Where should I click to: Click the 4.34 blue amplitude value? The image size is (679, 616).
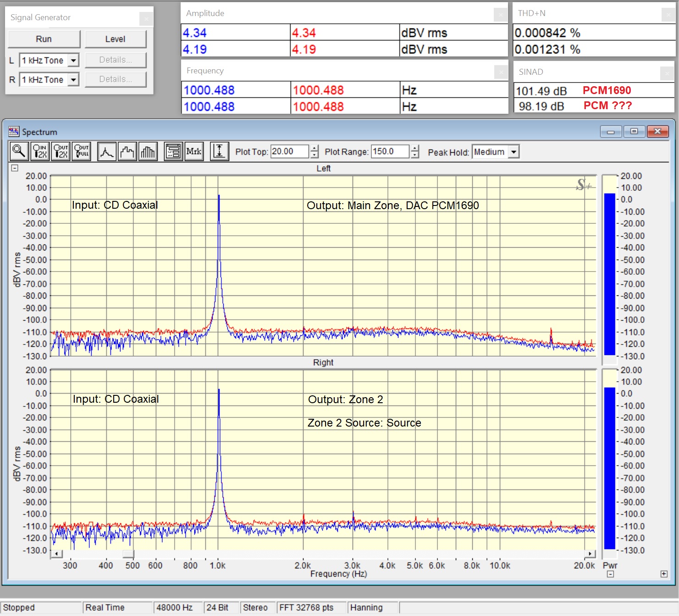point(194,33)
